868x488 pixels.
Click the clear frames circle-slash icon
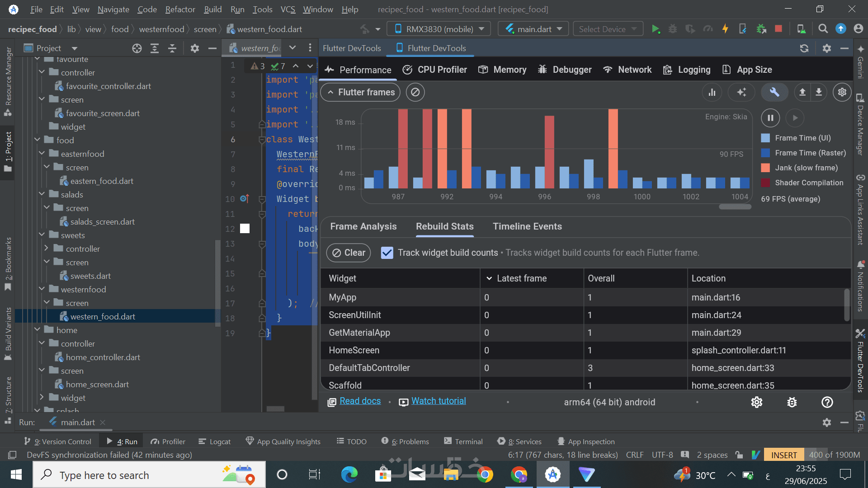click(415, 92)
